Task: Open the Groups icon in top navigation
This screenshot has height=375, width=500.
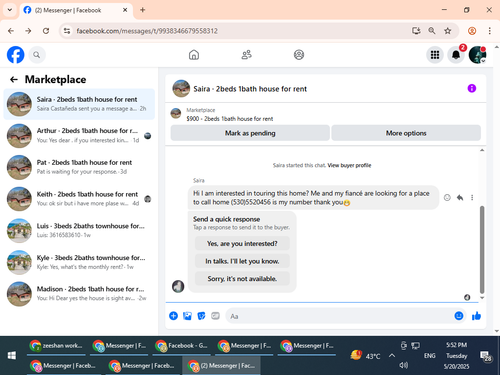Action: pyautogui.click(x=299, y=55)
